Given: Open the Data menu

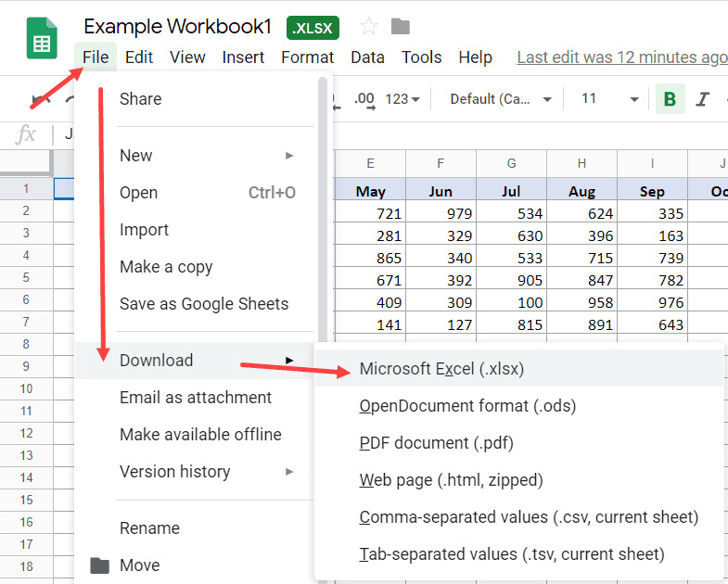Looking at the screenshot, I should click(368, 57).
